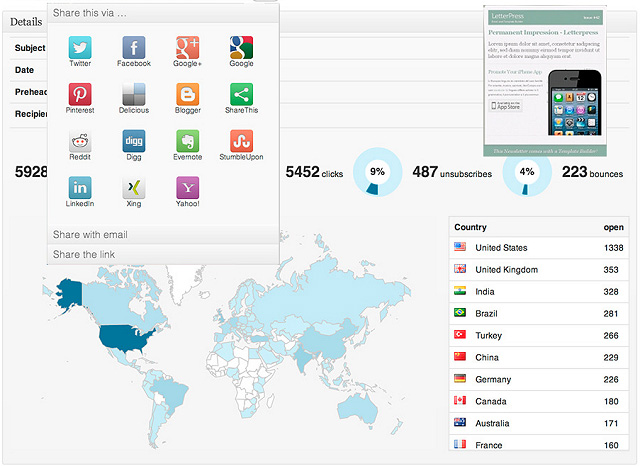Select the Turkey country name

coord(489,335)
